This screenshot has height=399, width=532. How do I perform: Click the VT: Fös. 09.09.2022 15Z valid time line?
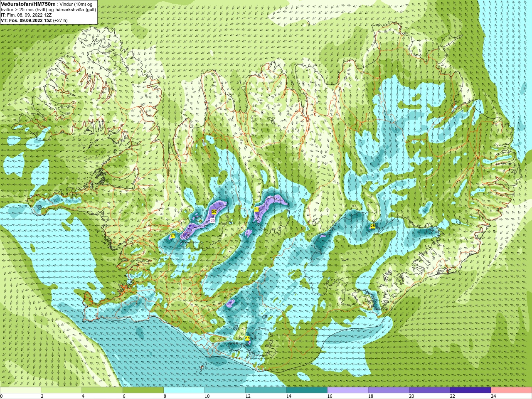(34, 20)
